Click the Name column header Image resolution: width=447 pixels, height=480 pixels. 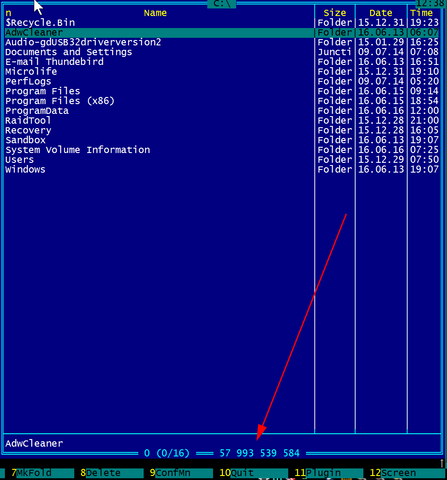155,13
